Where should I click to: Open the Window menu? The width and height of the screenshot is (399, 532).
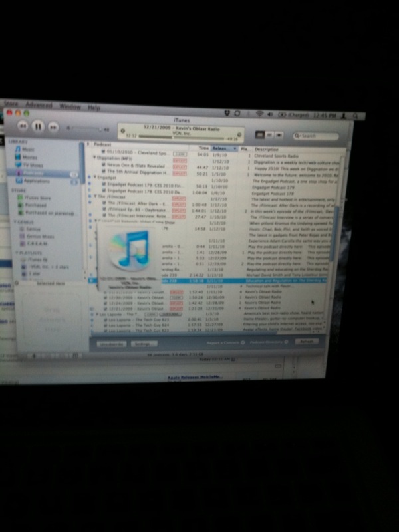click(70, 106)
